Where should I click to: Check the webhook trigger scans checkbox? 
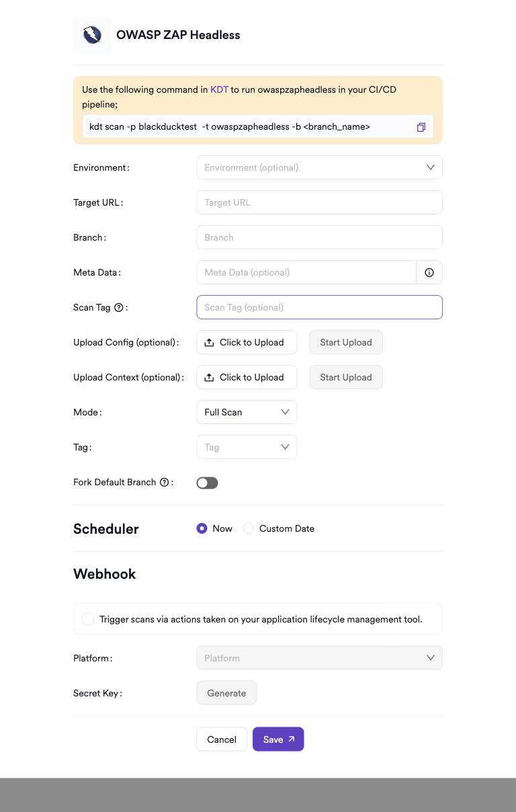(x=88, y=618)
